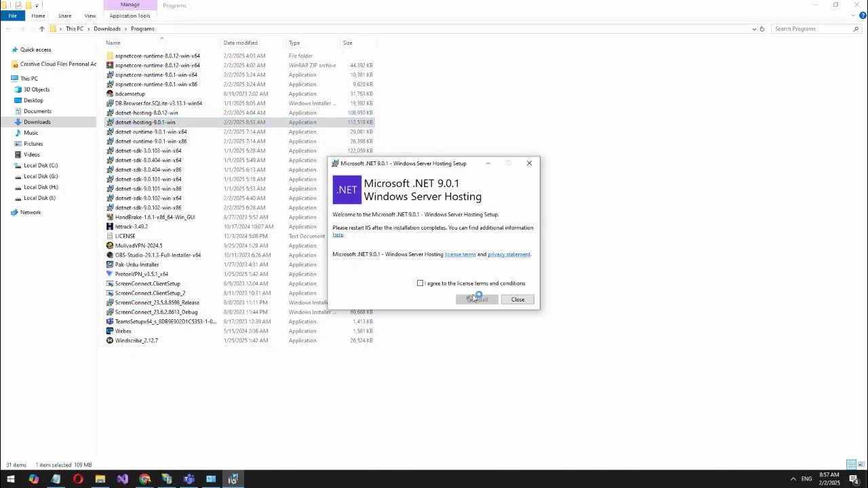The image size is (868, 488).
Task: Open Visual Studio from the taskbar
Action: pyautogui.click(x=122, y=479)
